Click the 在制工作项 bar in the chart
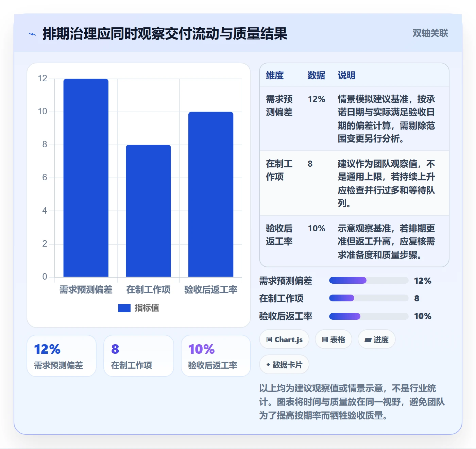 (x=148, y=211)
